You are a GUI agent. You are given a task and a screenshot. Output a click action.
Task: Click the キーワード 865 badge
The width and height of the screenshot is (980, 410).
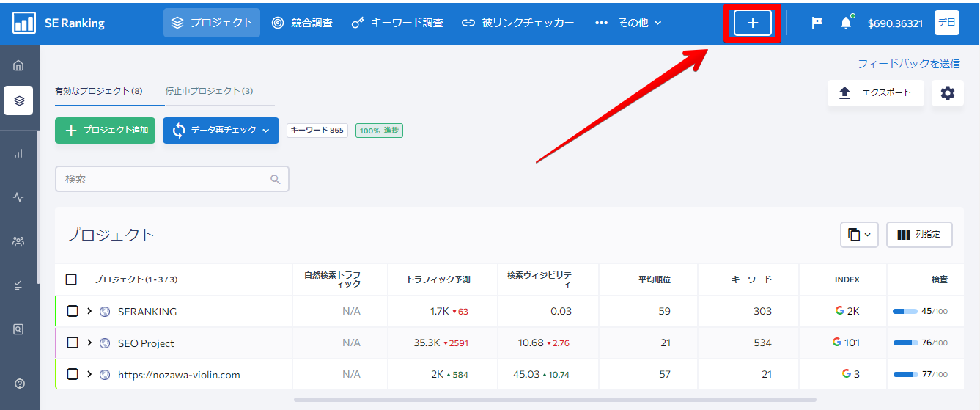point(317,131)
